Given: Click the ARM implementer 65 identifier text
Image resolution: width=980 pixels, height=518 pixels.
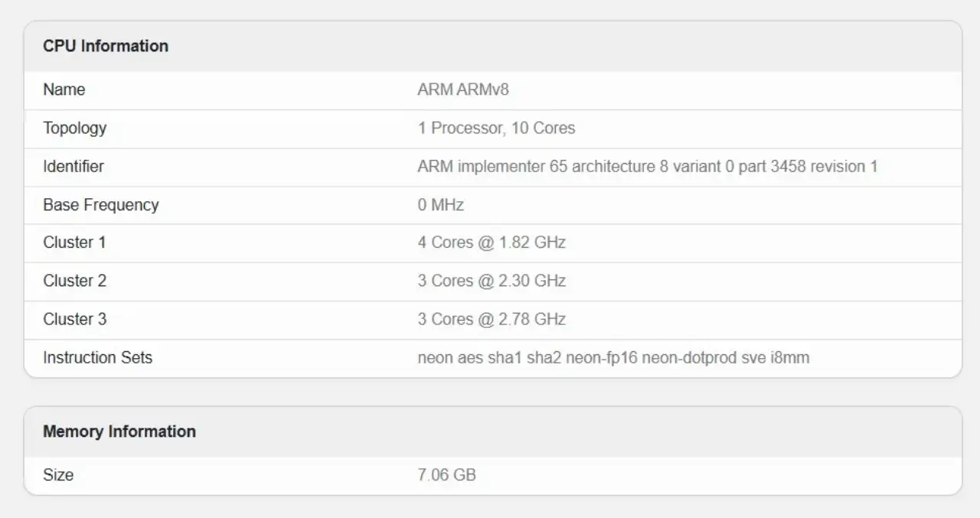Looking at the screenshot, I should [648, 166].
